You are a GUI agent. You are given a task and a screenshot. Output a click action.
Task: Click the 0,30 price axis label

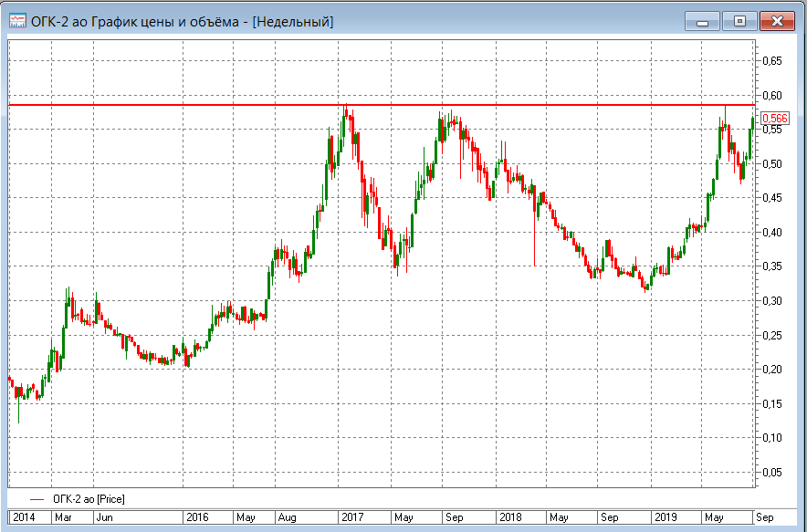point(772,301)
